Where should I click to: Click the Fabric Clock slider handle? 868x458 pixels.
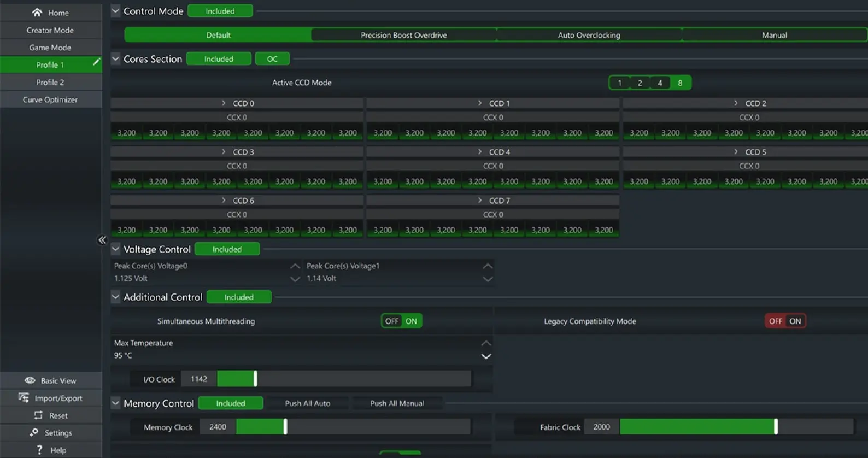[x=776, y=426]
